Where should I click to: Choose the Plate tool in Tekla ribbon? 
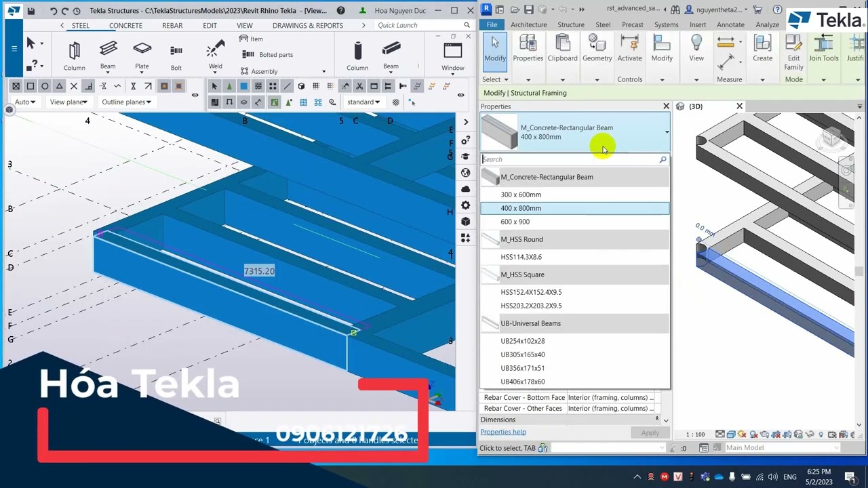pos(142,55)
